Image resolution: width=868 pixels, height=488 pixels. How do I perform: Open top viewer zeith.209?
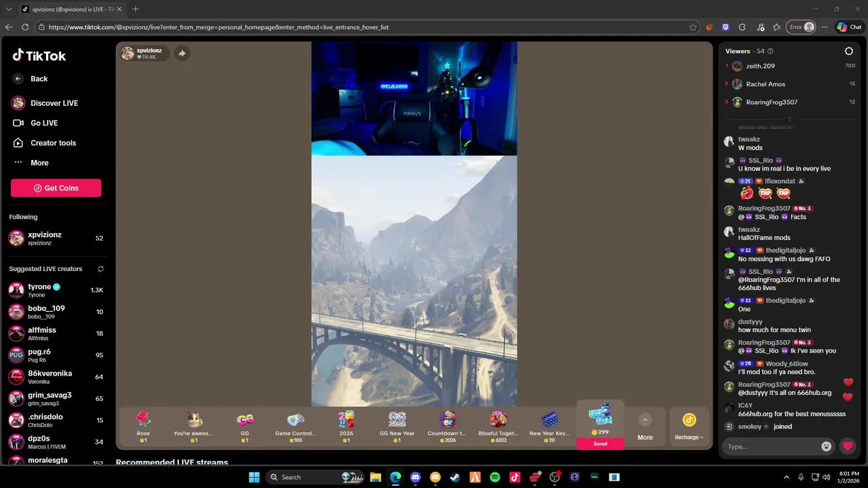point(789,66)
